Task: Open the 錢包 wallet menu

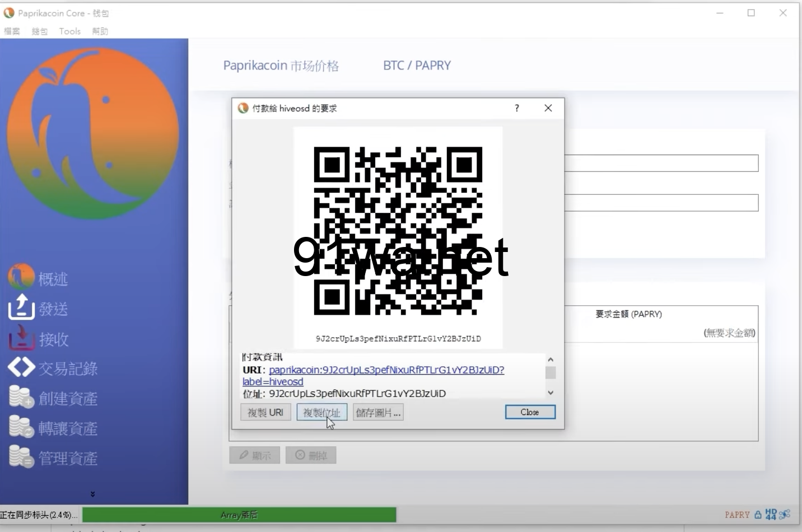Action: [40, 31]
